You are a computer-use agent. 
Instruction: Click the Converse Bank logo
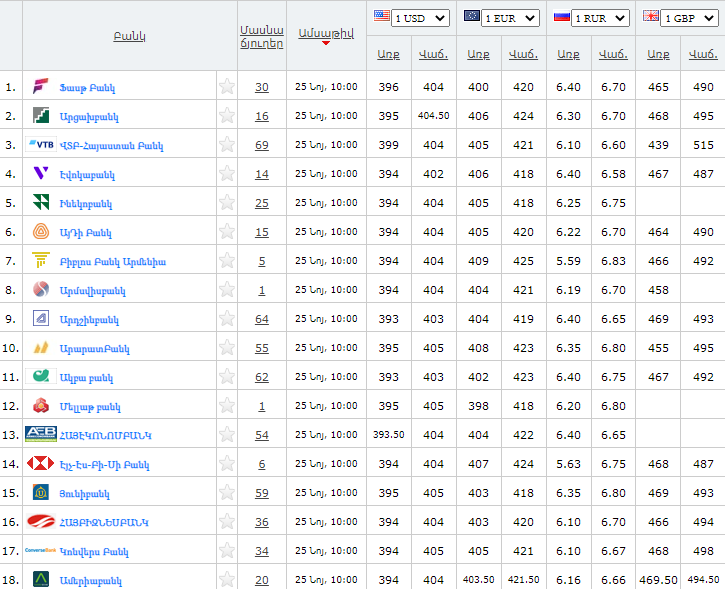(x=40, y=551)
